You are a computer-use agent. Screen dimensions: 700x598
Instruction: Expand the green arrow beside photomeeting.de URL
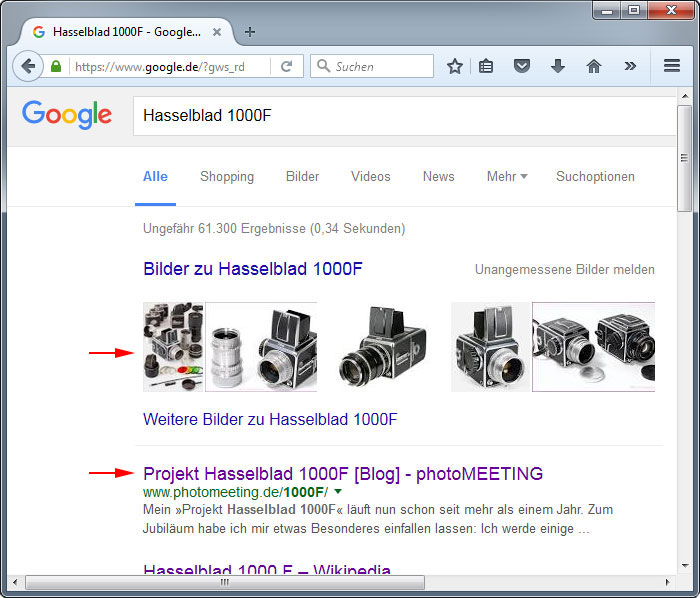point(338,492)
